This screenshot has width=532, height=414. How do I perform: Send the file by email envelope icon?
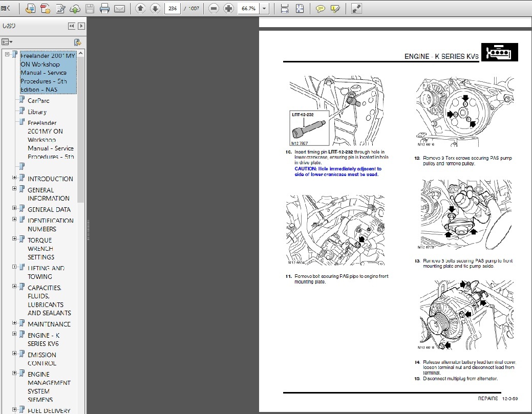119,9
